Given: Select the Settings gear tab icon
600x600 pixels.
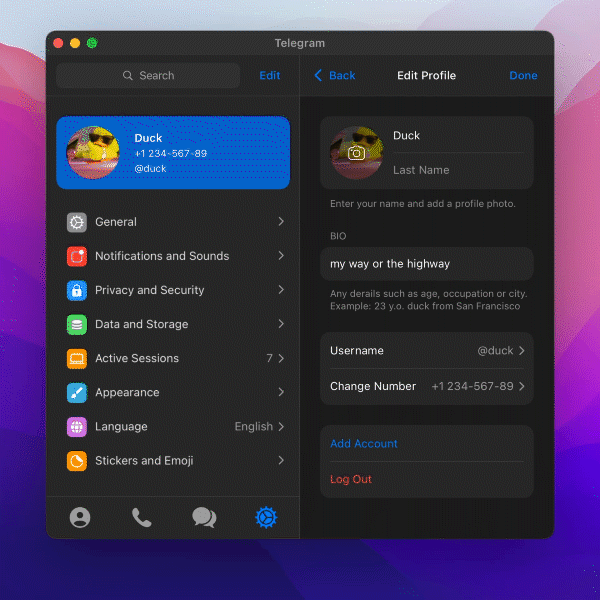Looking at the screenshot, I should pyautogui.click(x=266, y=517).
